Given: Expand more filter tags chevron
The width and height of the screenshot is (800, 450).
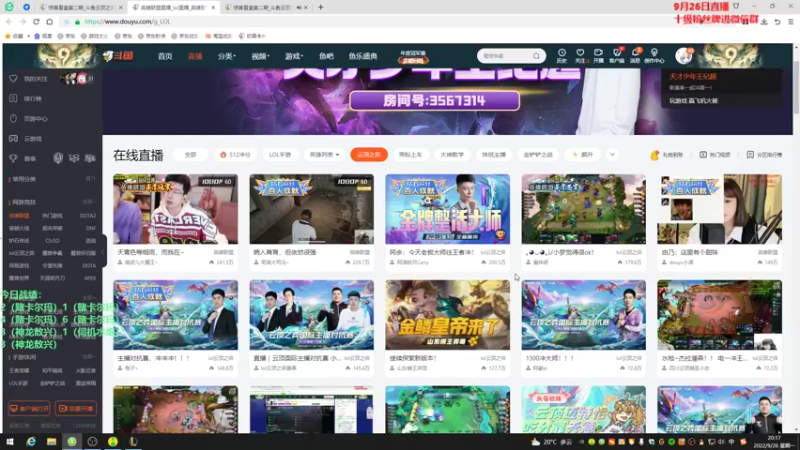Looking at the screenshot, I should pyautogui.click(x=612, y=155).
